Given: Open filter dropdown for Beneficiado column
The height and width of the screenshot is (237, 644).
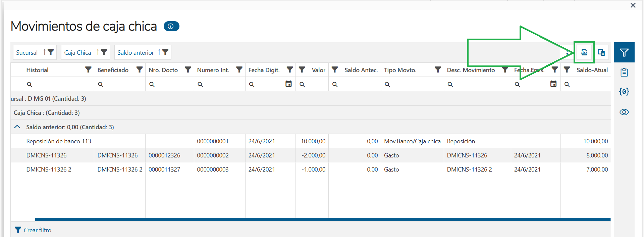Looking at the screenshot, I should [x=140, y=70].
